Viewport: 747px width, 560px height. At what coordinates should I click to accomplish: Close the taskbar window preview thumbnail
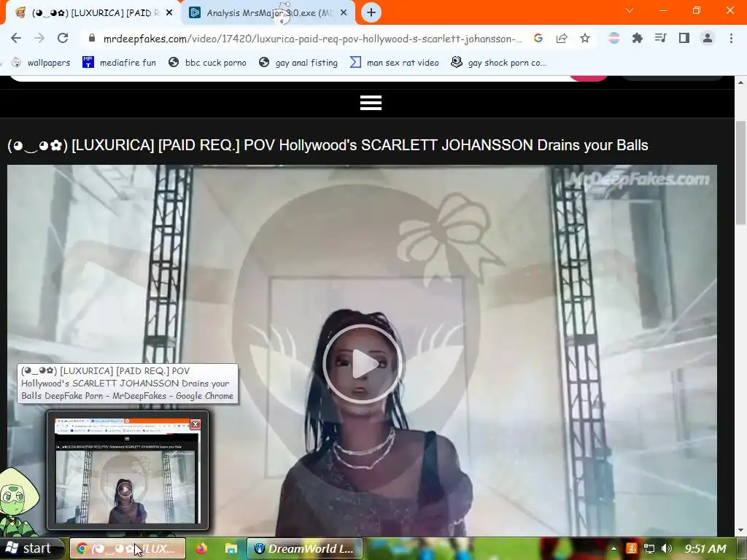(x=196, y=424)
